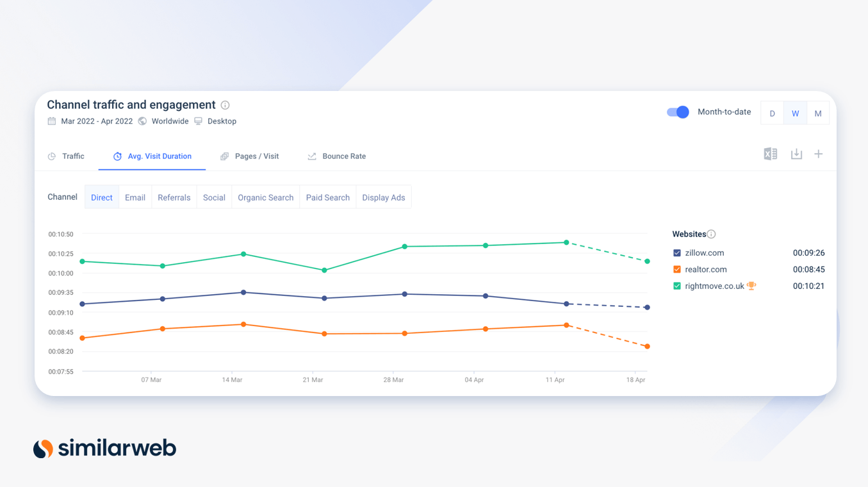This screenshot has height=487, width=868.
Task: Click the 00:10:21 duration value
Action: (x=808, y=286)
